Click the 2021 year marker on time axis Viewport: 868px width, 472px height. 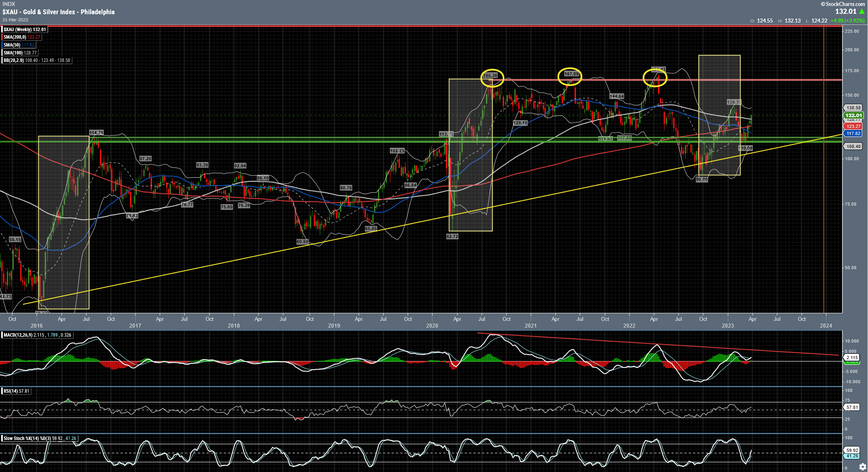point(531,326)
